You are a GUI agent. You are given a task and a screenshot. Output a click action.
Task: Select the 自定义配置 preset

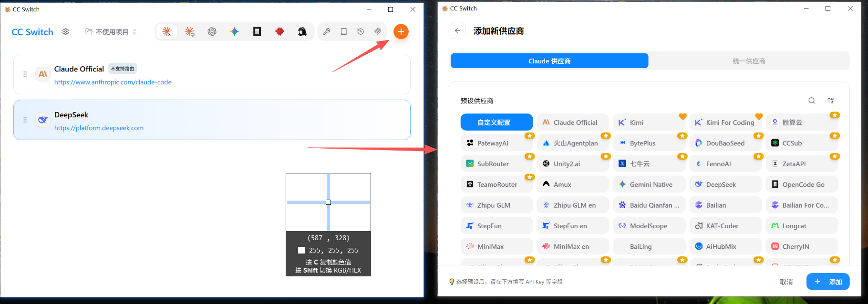pyautogui.click(x=496, y=122)
